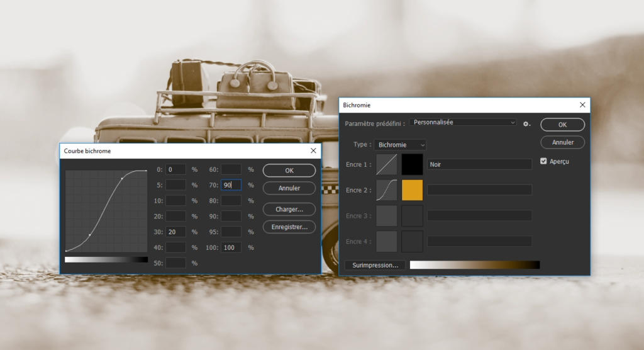The image size is (644, 350).
Task: Click the 50% curve value field
Action: click(x=176, y=263)
